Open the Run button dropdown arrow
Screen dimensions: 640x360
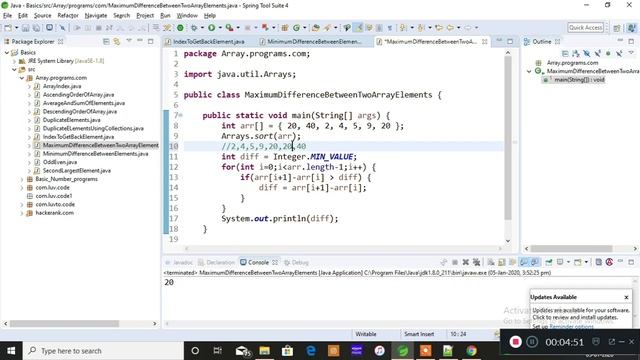tap(220, 28)
